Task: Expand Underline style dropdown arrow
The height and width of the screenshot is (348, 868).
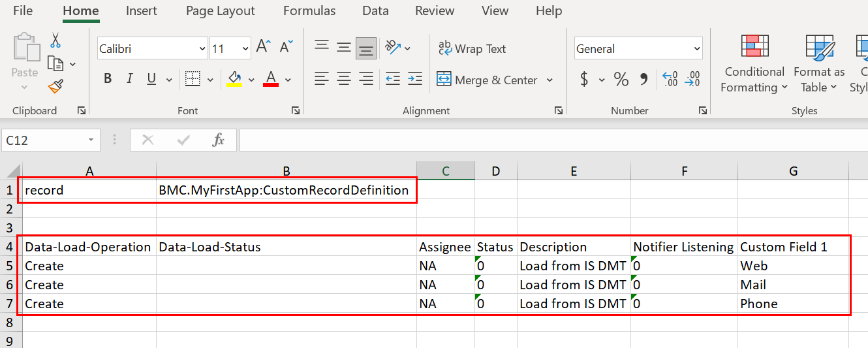Action: tap(169, 80)
